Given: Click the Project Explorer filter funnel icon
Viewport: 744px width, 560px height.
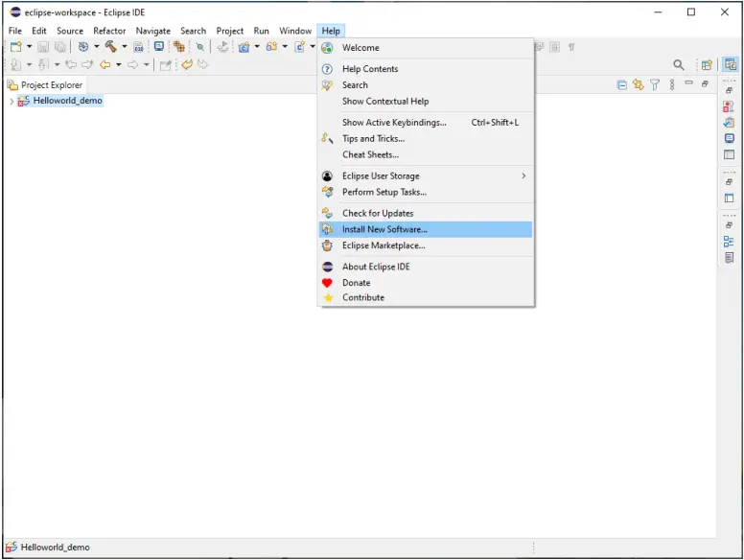Looking at the screenshot, I should (655, 84).
